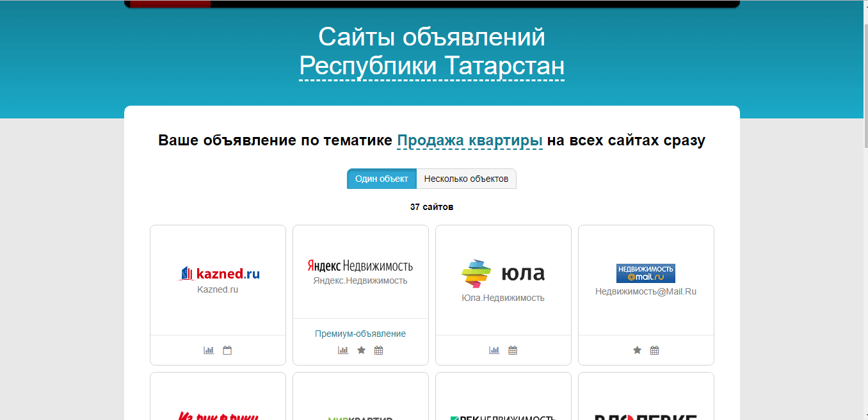Click bar chart icon for Юла.Недвижимость
868x420 pixels.
[494, 350]
